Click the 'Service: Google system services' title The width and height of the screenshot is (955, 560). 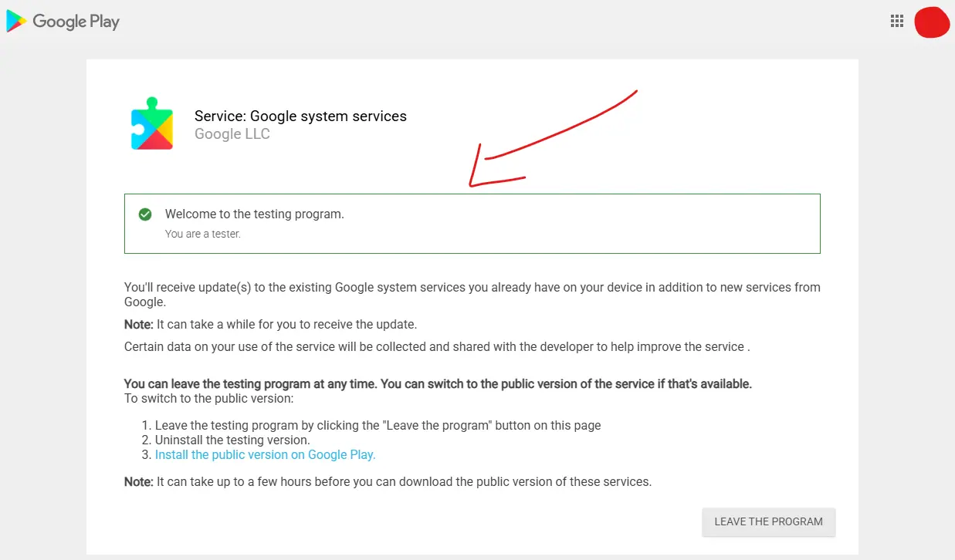(x=300, y=116)
